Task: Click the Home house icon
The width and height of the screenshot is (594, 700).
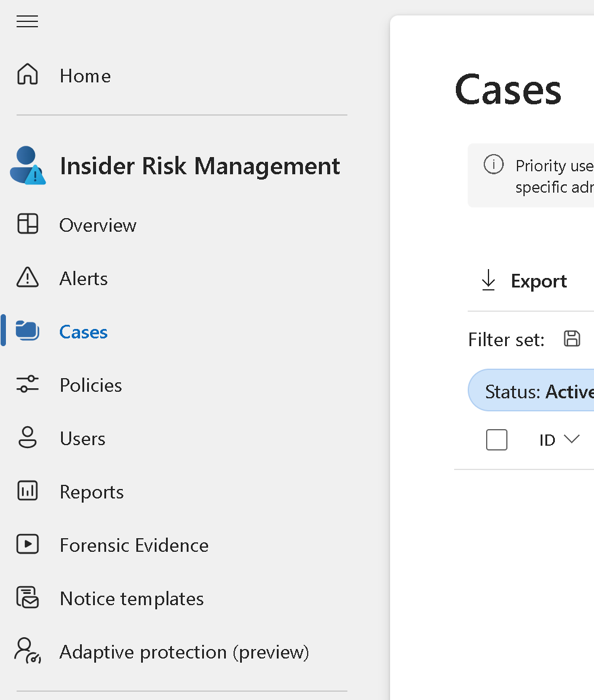Action: (27, 75)
